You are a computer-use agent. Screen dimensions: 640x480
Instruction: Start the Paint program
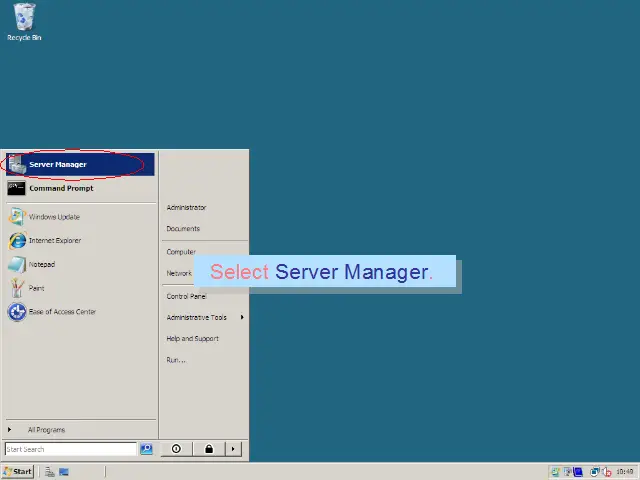point(80,288)
